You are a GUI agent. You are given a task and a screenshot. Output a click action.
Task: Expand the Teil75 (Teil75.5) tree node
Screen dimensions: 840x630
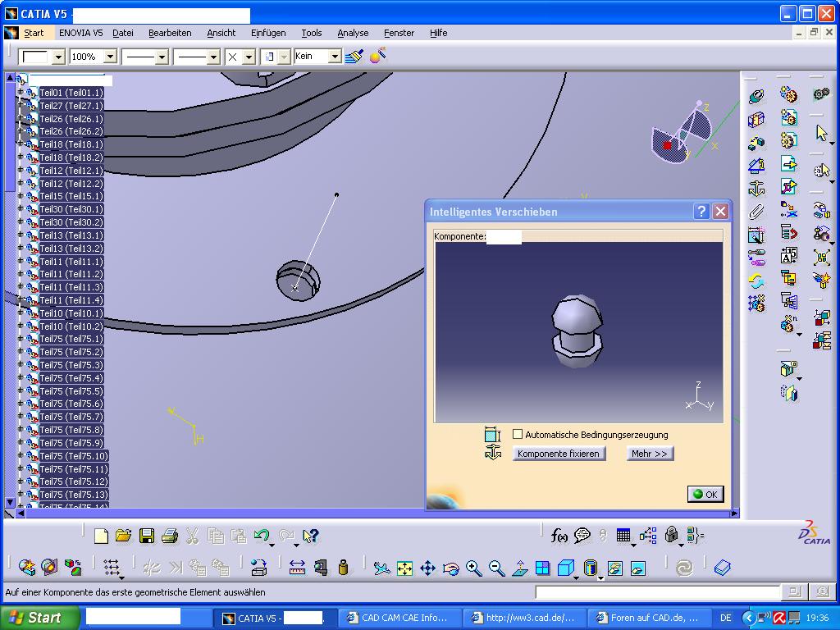pyautogui.click(x=21, y=390)
